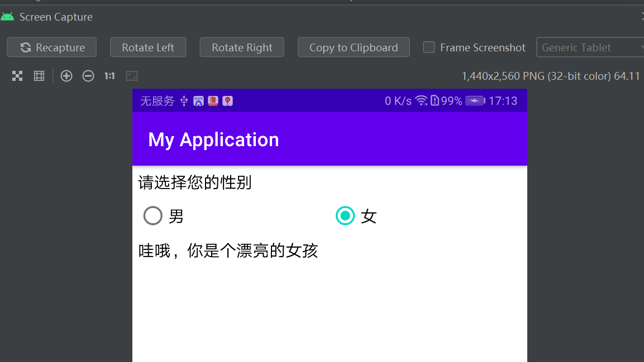Click the 0 K/s network speed text
The height and width of the screenshot is (362, 644).
tap(398, 101)
